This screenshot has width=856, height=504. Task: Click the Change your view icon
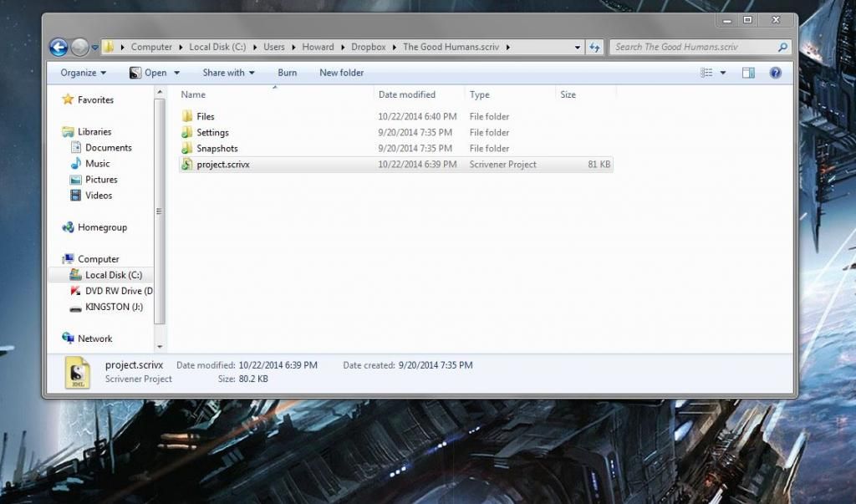[706, 73]
